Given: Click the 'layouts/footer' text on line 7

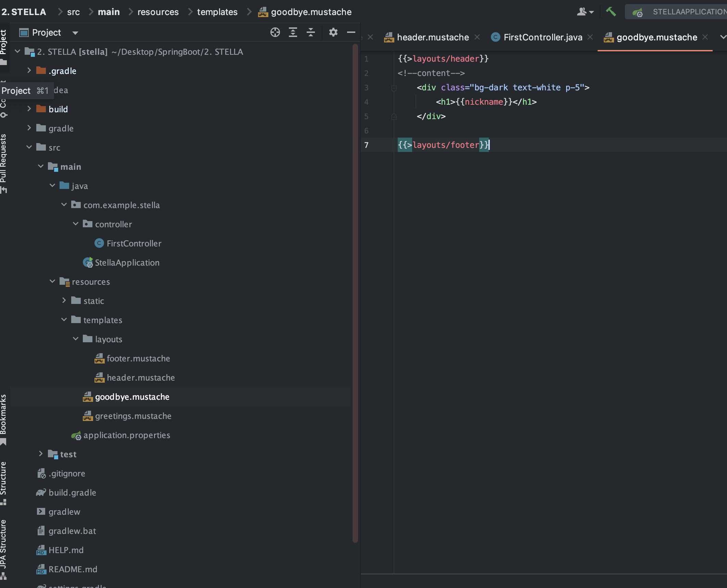Looking at the screenshot, I should tap(446, 145).
